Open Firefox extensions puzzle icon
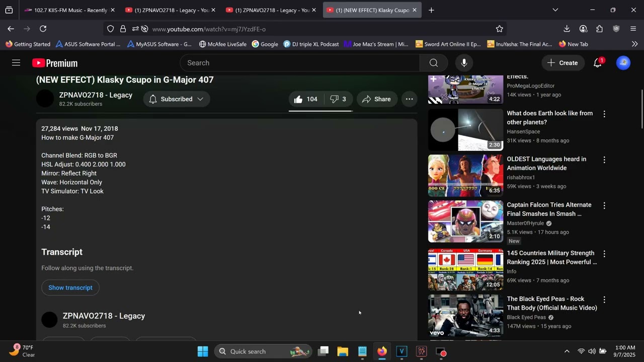Image resolution: width=644 pixels, height=362 pixels. tap(599, 29)
